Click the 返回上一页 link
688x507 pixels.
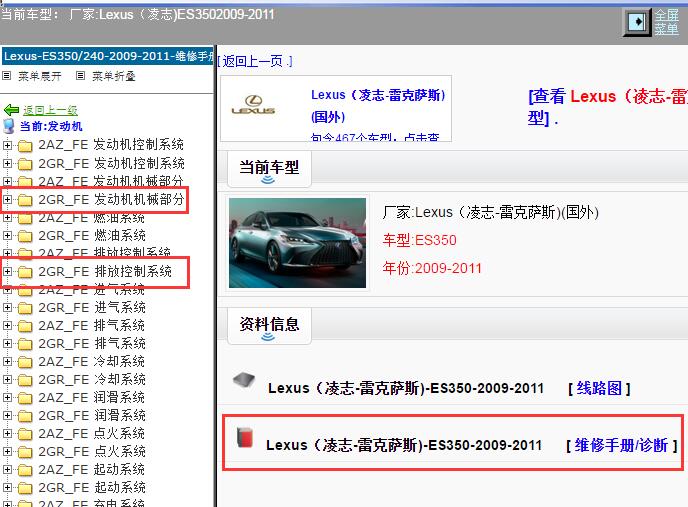pos(255,61)
